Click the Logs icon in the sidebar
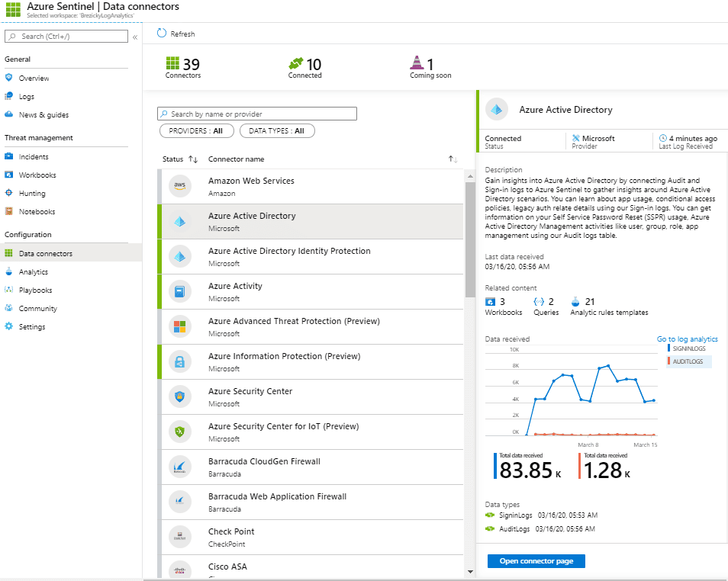 click(x=9, y=96)
